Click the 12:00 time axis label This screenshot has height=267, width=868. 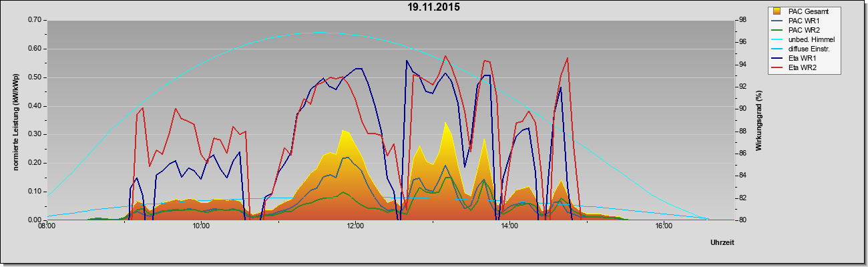click(x=355, y=226)
